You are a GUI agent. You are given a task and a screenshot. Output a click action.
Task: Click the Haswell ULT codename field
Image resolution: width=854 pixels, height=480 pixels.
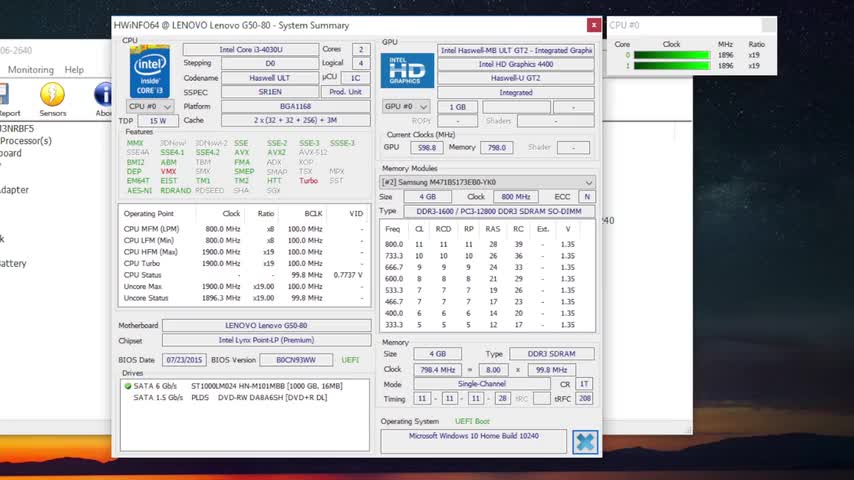tap(270, 78)
